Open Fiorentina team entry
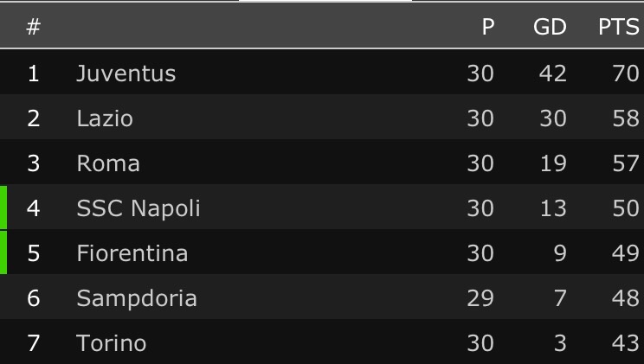Viewport: 644px width, 364px height. tap(132, 253)
